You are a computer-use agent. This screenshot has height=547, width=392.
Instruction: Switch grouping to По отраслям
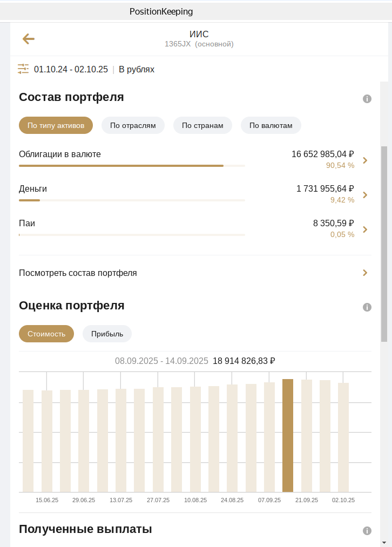(133, 125)
